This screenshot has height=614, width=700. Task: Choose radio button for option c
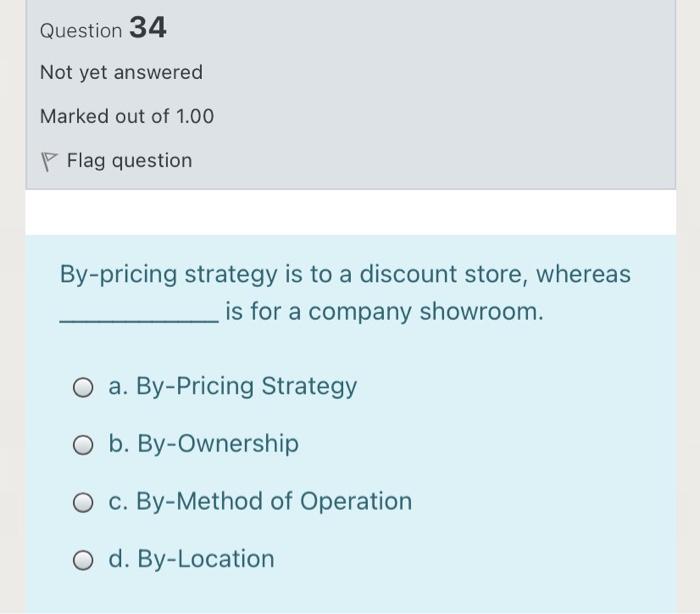84,502
